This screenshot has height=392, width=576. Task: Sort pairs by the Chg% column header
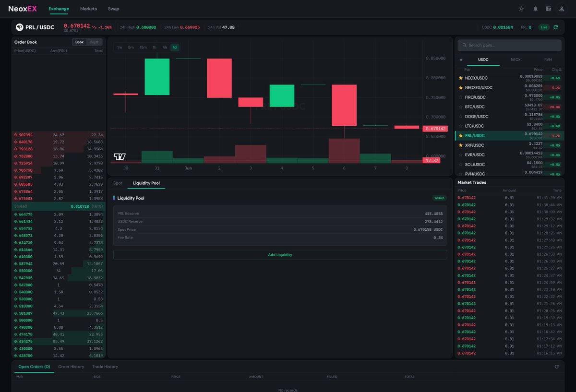click(556, 70)
